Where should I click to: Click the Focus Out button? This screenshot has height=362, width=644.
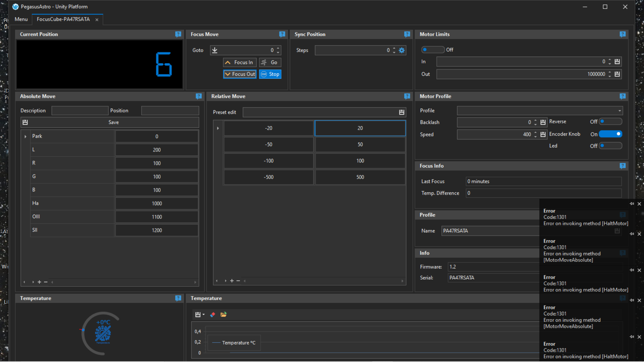coord(238,74)
